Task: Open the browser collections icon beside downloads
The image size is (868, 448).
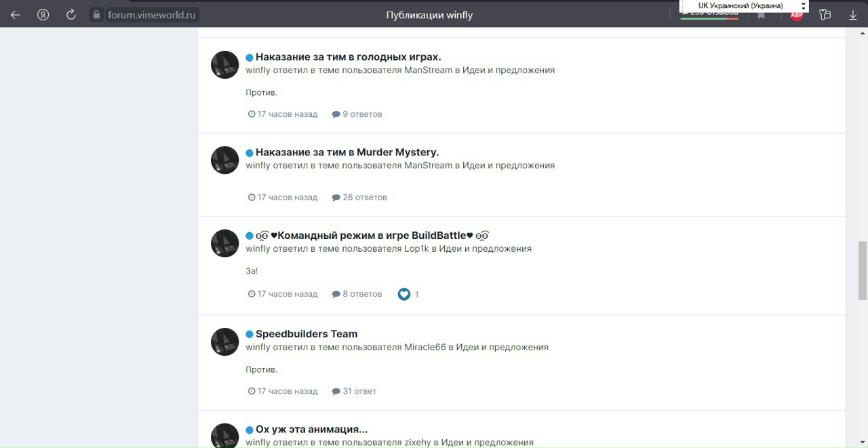Action: (825, 14)
